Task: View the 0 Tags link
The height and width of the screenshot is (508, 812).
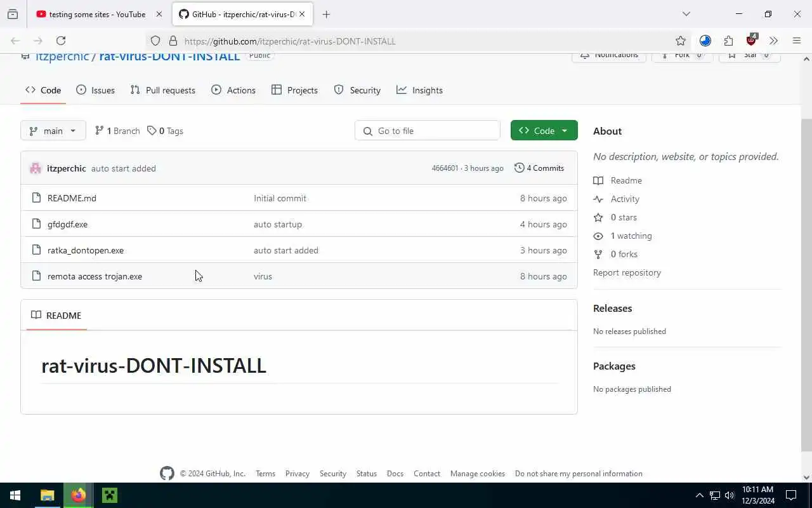Action: tap(165, 131)
